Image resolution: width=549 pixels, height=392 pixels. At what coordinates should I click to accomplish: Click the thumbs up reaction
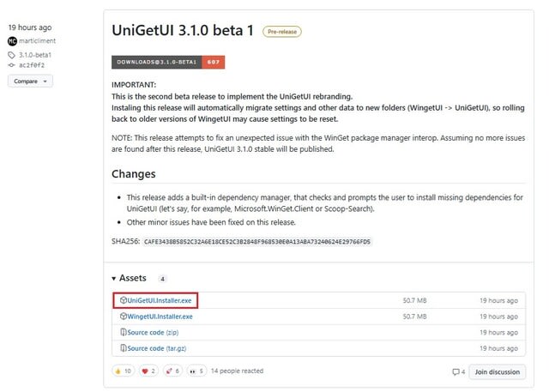[123, 371]
